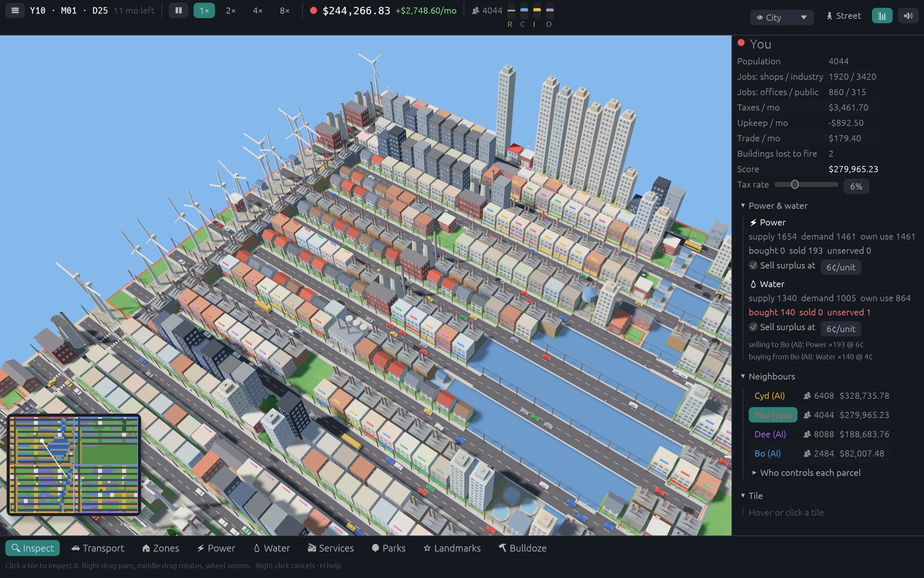Expand Who controls each parcel
Viewport: 924px width, 578px height.
(x=806, y=473)
